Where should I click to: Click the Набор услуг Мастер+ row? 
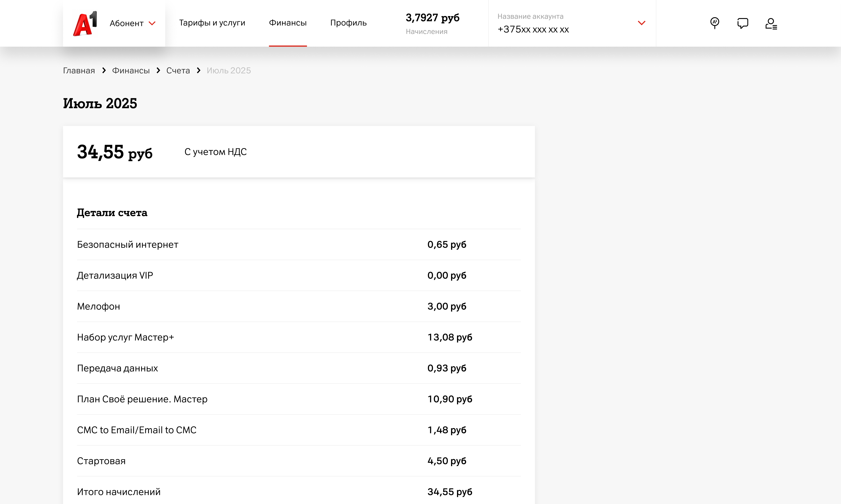coord(125,337)
